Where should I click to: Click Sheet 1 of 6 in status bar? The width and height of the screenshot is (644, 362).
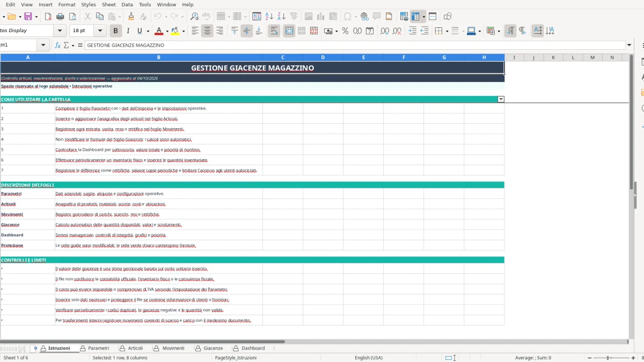[x=16, y=358]
